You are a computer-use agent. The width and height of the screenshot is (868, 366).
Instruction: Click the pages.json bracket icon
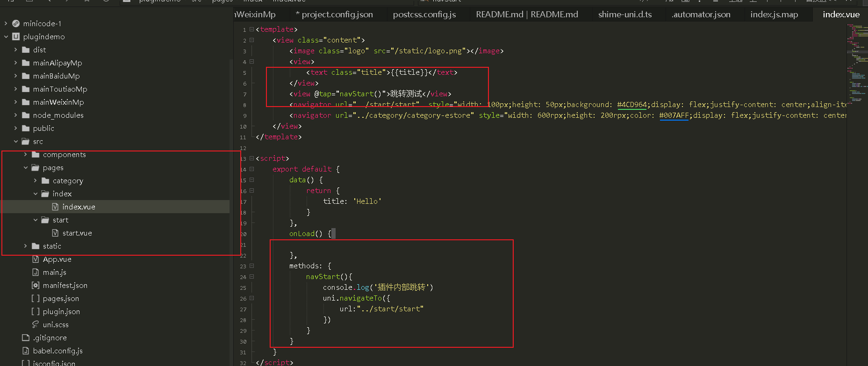click(x=36, y=298)
